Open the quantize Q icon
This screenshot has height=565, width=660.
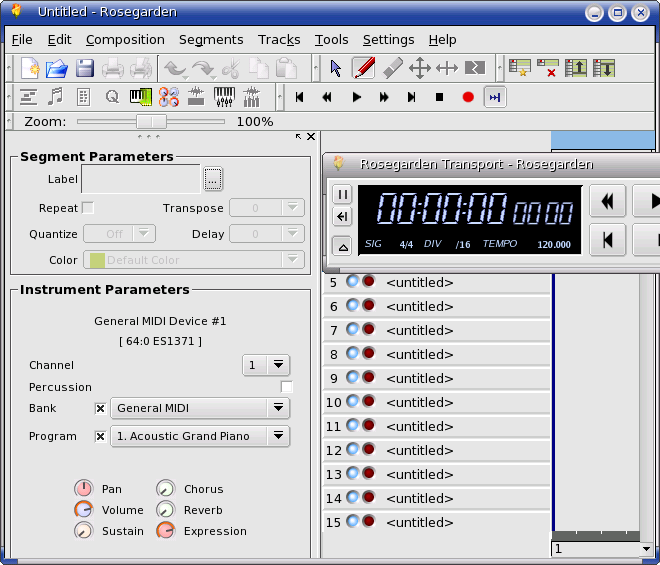pos(112,97)
